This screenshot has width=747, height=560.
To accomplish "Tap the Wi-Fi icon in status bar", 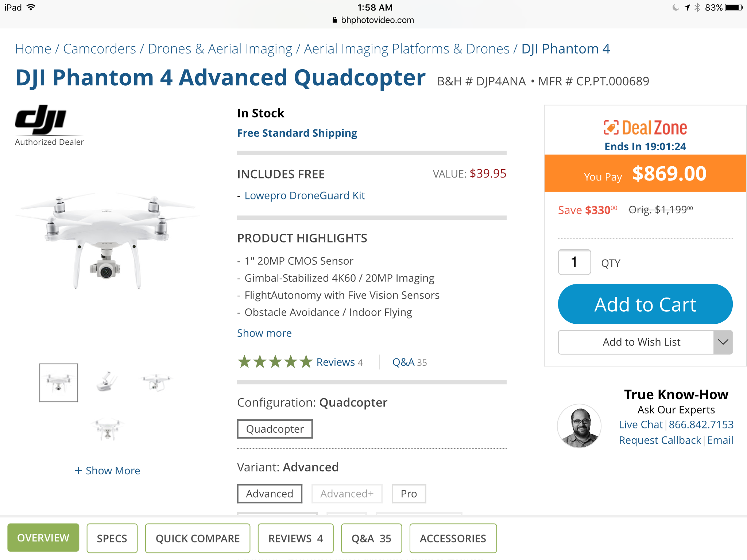I will 31,7.
